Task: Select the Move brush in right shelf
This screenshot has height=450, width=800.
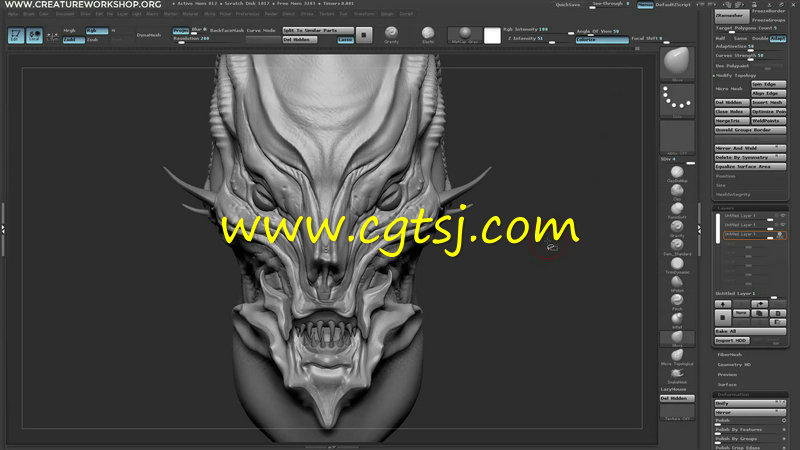Action: (677, 338)
